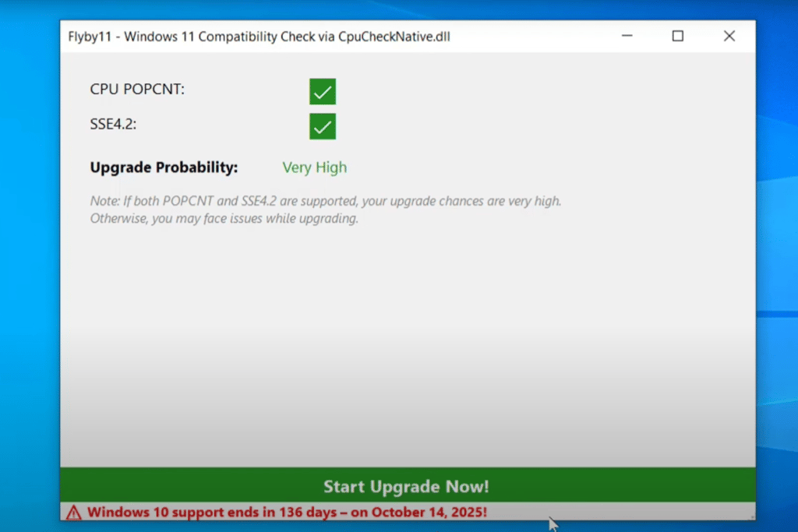Close the Flyby11 compatibility check window
This screenshot has height=532, width=798.
(729, 36)
